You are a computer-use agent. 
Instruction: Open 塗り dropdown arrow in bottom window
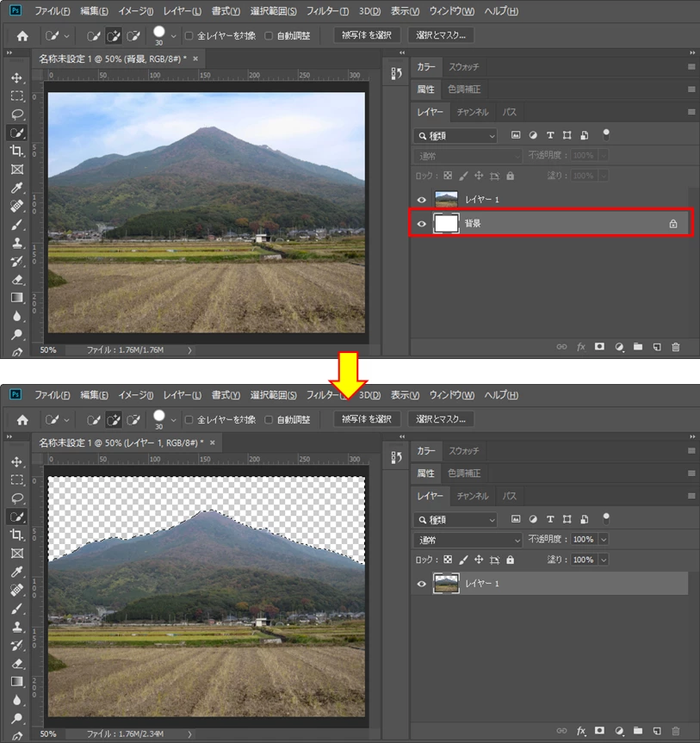[604, 560]
